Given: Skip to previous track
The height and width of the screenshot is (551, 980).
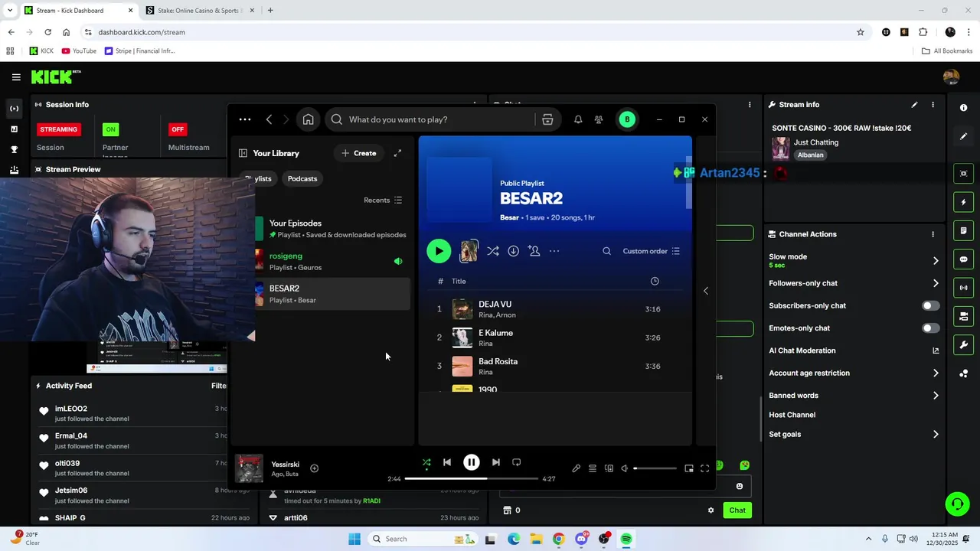Looking at the screenshot, I should 447,462.
